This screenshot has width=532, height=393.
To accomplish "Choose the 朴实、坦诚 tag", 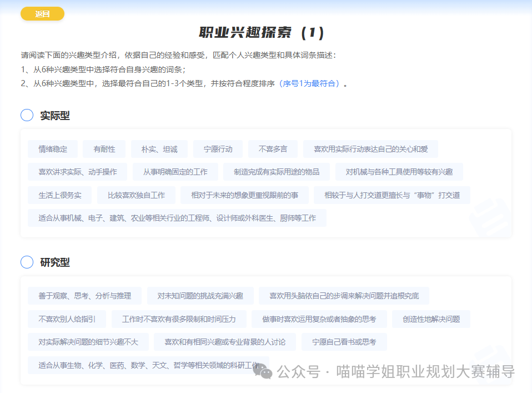I will tap(159, 149).
